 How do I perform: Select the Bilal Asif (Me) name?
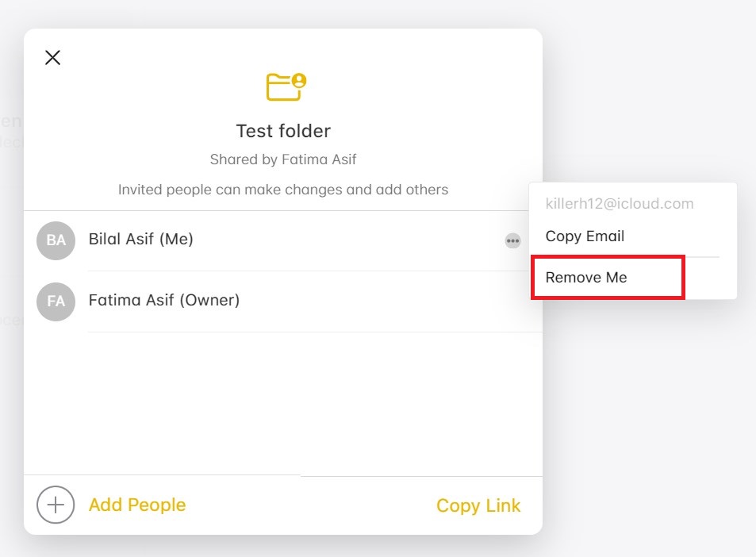point(141,239)
